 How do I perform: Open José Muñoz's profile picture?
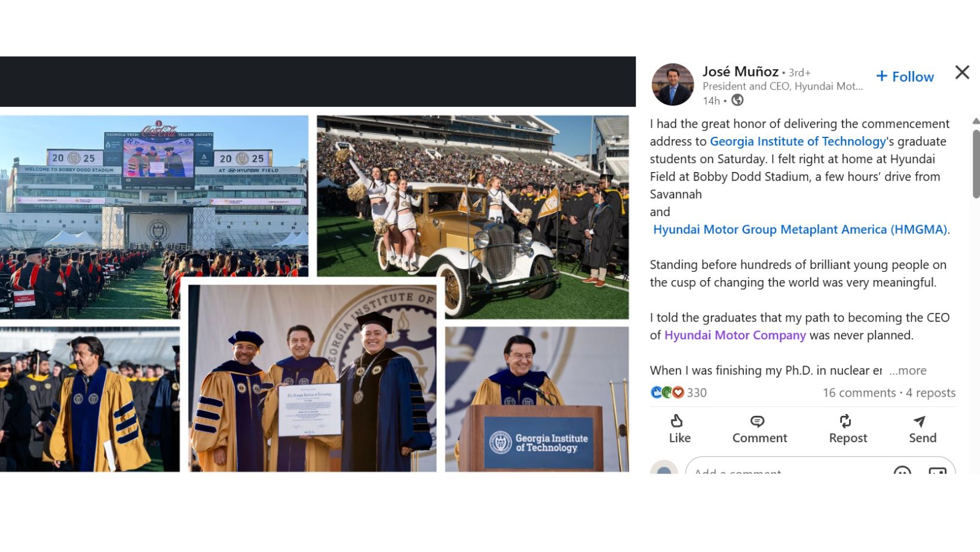click(673, 85)
